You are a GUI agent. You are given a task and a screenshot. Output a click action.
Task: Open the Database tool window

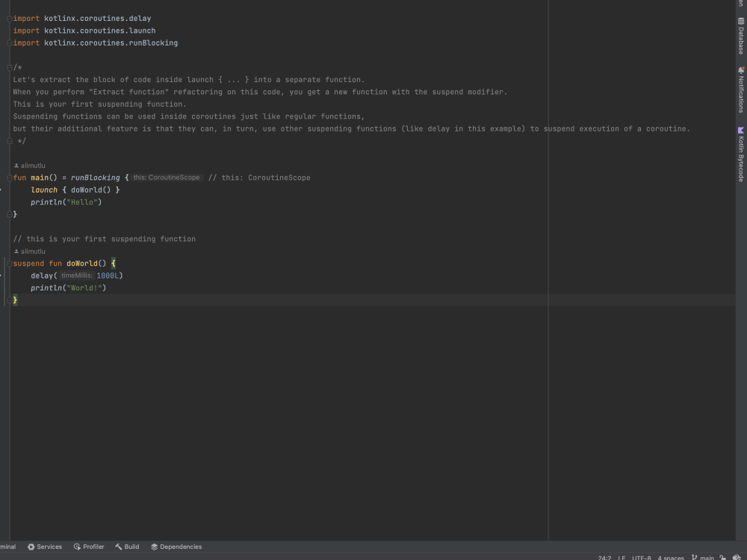point(741,36)
